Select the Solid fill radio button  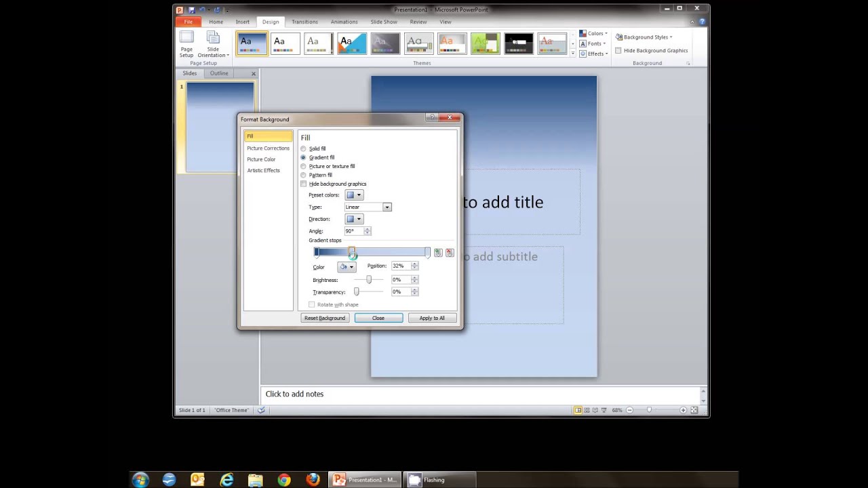[x=303, y=148]
